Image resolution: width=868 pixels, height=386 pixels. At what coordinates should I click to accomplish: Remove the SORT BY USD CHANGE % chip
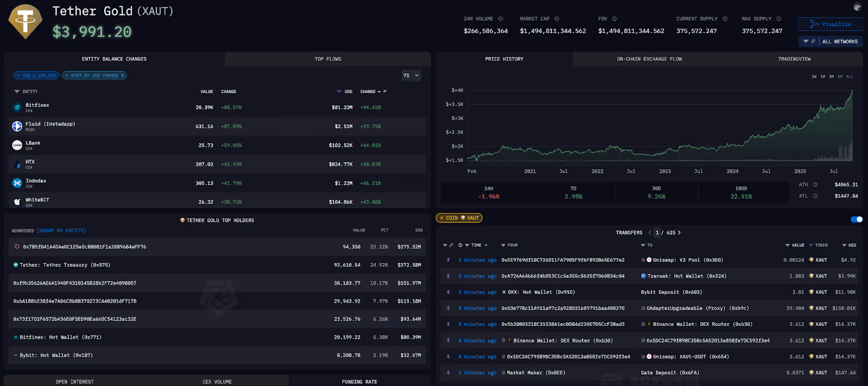pyautogui.click(x=67, y=76)
